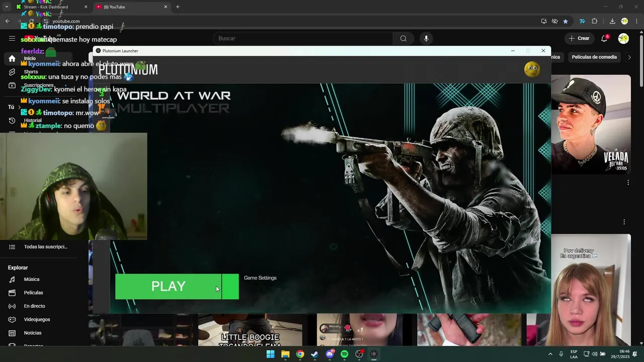Show more filter chips with right arrow
This screenshot has width=644, height=362.
[x=629, y=57]
